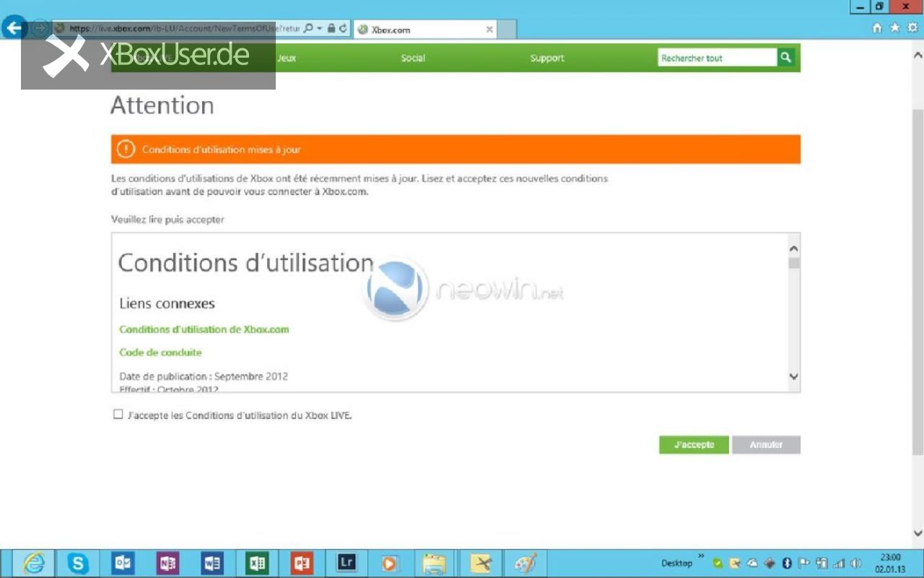Image resolution: width=924 pixels, height=578 pixels.
Task: Open Paint from taskbar
Action: click(525, 564)
